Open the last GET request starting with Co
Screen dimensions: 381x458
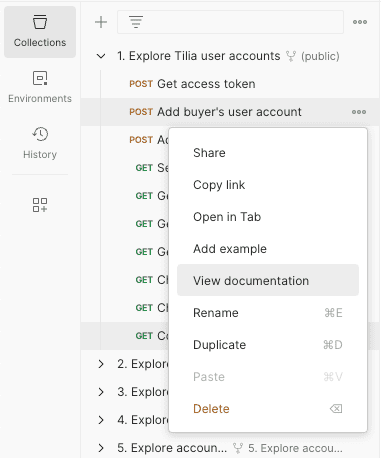pyautogui.click(x=152, y=336)
